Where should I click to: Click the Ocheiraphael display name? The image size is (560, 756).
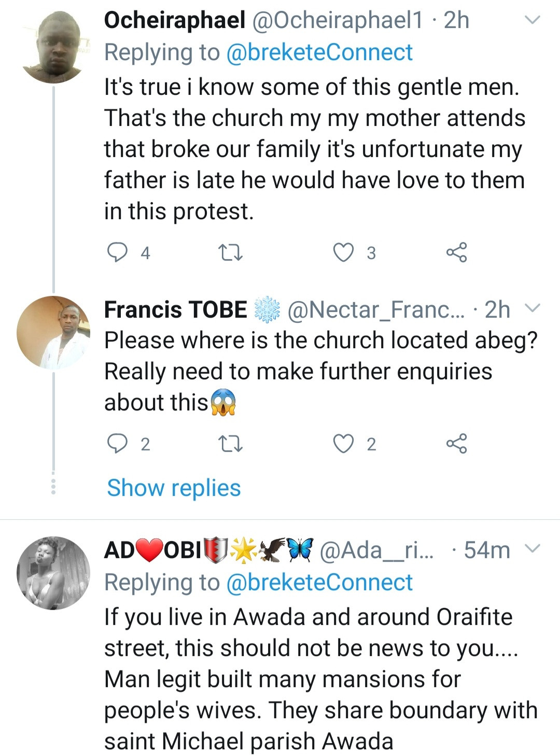(x=174, y=21)
